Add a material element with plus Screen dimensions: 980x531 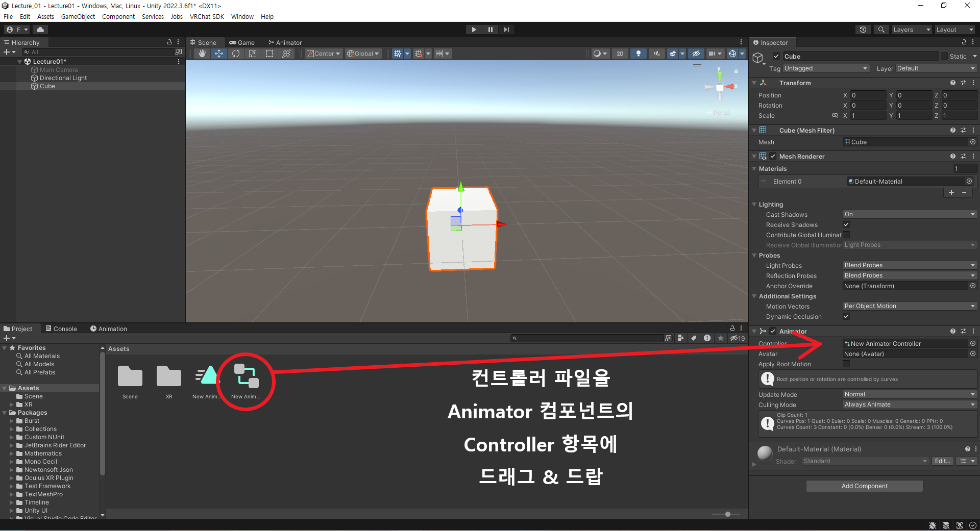click(951, 192)
